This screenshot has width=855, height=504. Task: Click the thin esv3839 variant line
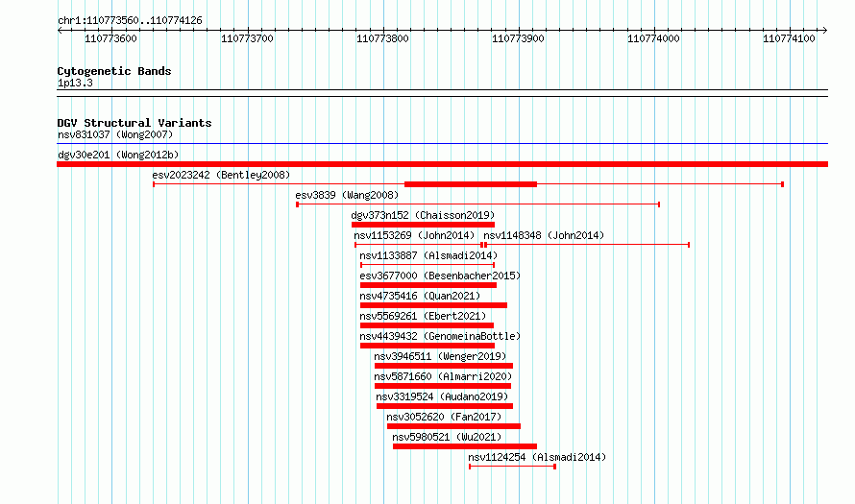(x=478, y=204)
